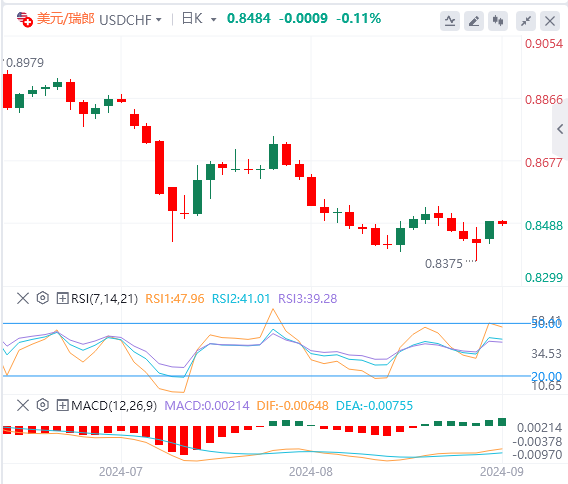Viewport: 568px width, 484px height.
Task: Click the 0.8488 price axis label
Action: [x=544, y=226]
